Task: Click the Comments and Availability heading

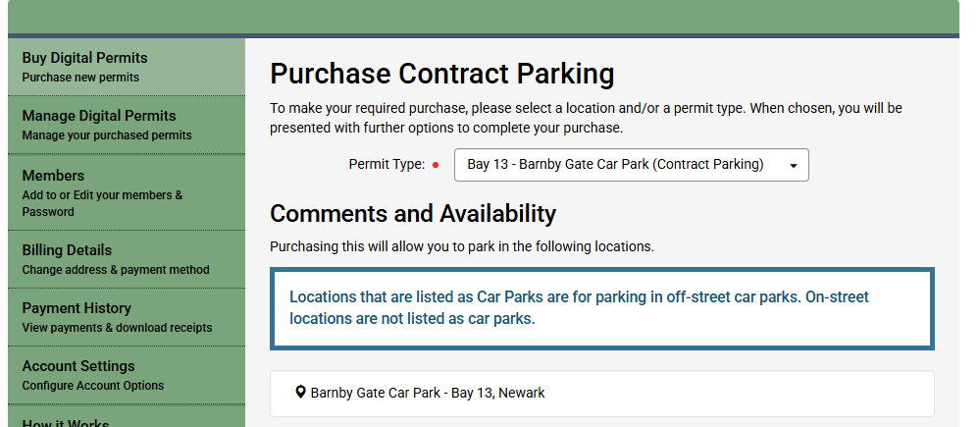Action: 413,214
